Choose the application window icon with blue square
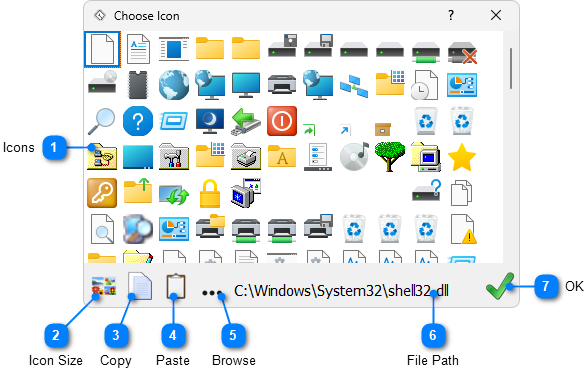This screenshot has height=369, width=587. click(x=174, y=49)
